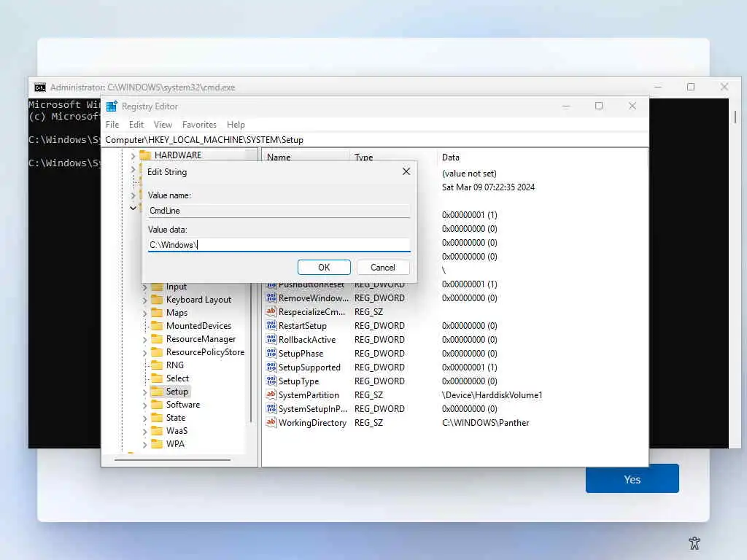The height and width of the screenshot is (560, 747).
Task: Click the HARDWARE folder icon
Action: 145,155
